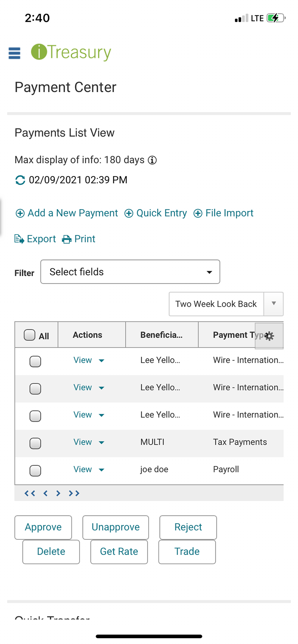Click Add a New Payment link
The height and width of the screenshot is (644, 298).
pyautogui.click(x=67, y=213)
